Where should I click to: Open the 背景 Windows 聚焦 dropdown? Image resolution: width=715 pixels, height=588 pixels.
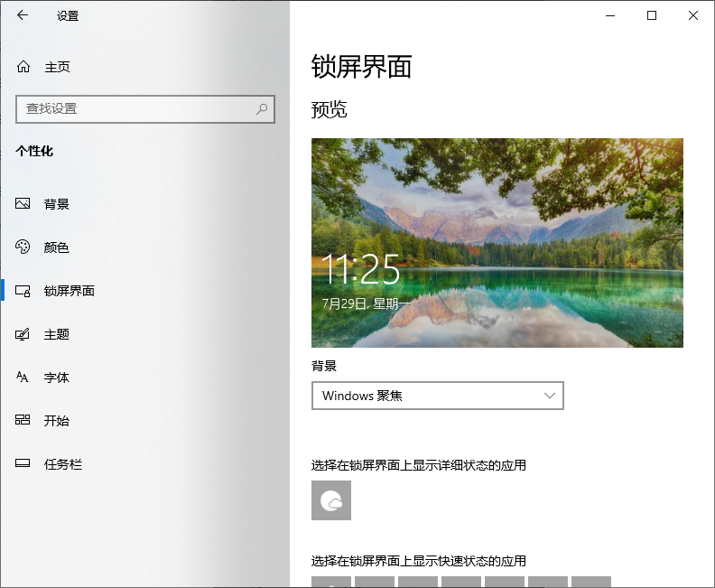click(438, 396)
